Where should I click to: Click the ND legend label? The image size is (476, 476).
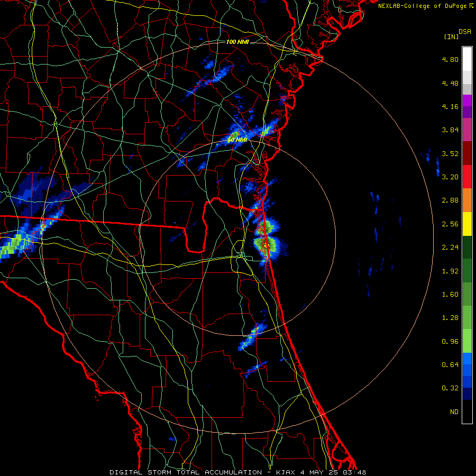pyautogui.click(x=454, y=412)
